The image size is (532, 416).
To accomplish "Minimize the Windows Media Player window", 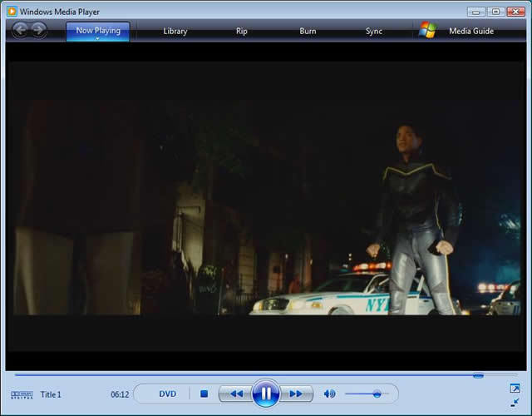I will (x=476, y=12).
